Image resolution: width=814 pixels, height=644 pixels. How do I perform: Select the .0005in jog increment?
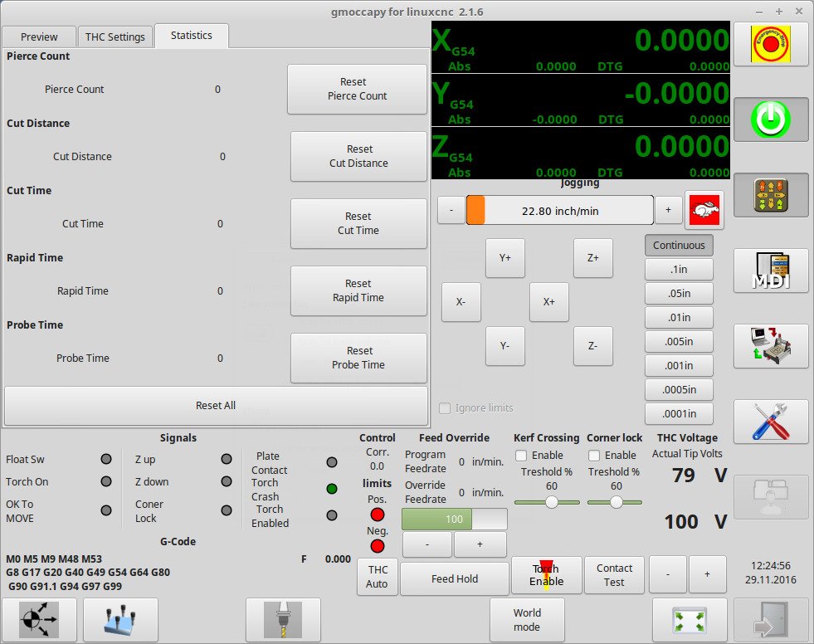(x=679, y=389)
